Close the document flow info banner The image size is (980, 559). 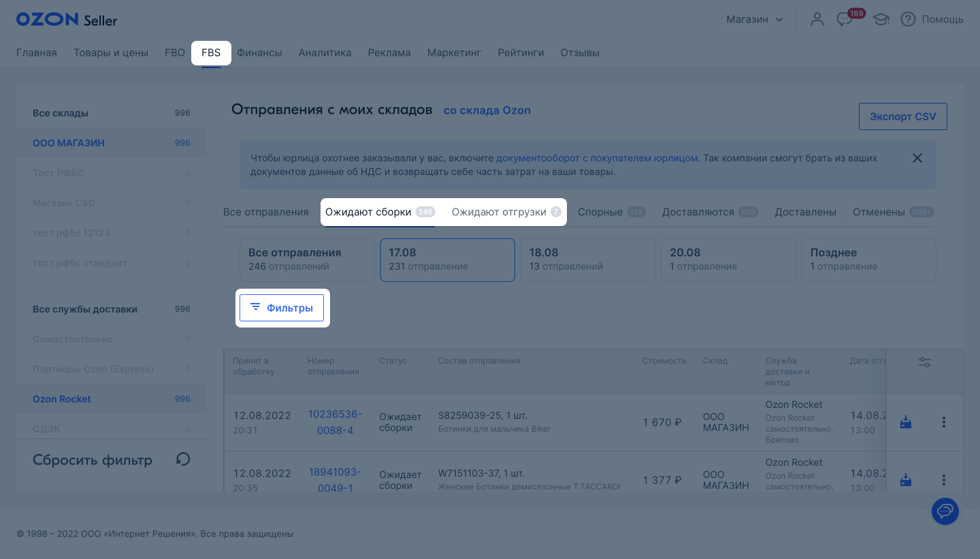(917, 158)
